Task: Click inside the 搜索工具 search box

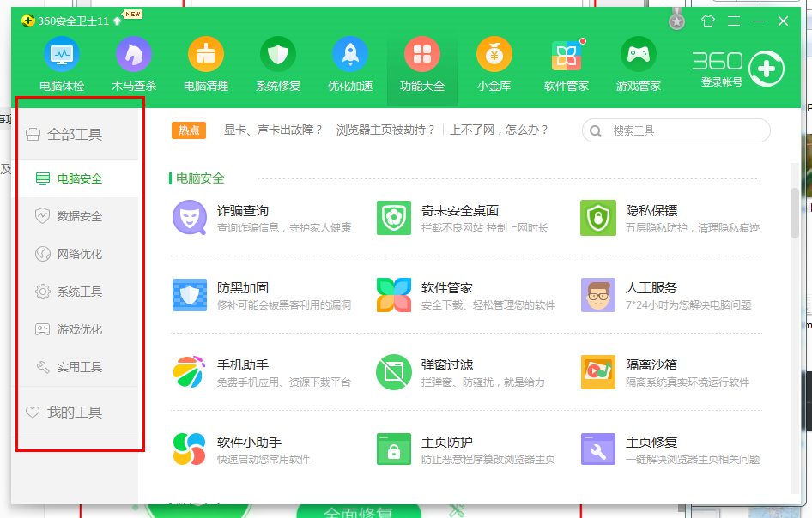Action: 678,130
